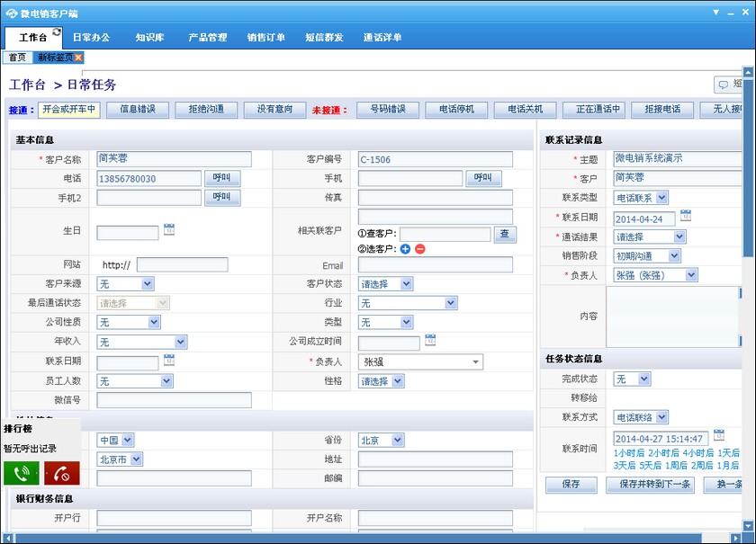This screenshot has width=756, height=544.
Task: Open the birthday calendar picker icon
Action: (169, 229)
